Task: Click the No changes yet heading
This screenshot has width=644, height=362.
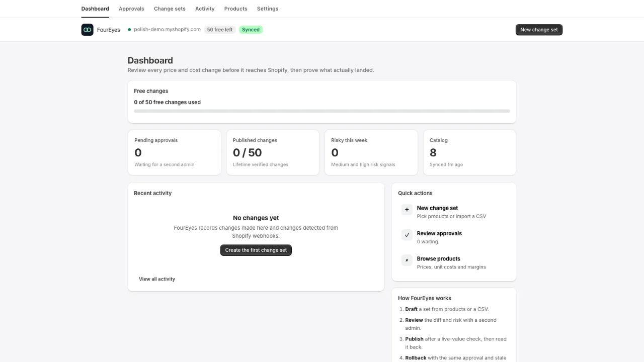Action: click(x=256, y=218)
